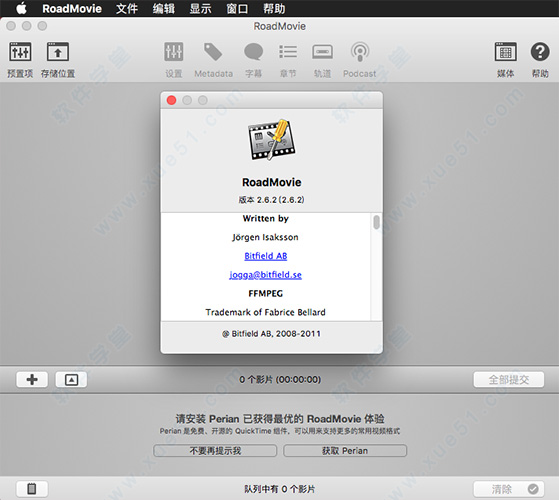Click the Jörgen Isaksson name text
559x500 pixels.
pyautogui.click(x=265, y=237)
